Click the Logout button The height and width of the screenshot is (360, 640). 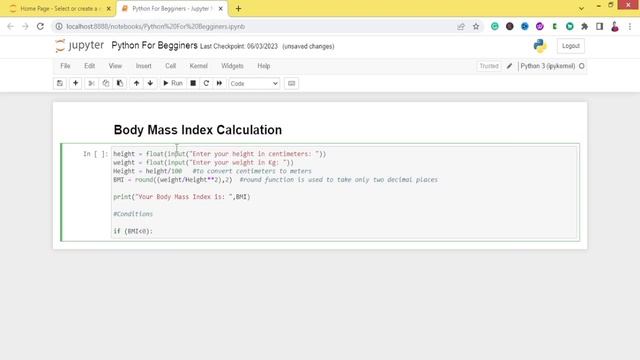pyautogui.click(x=571, y=46)
